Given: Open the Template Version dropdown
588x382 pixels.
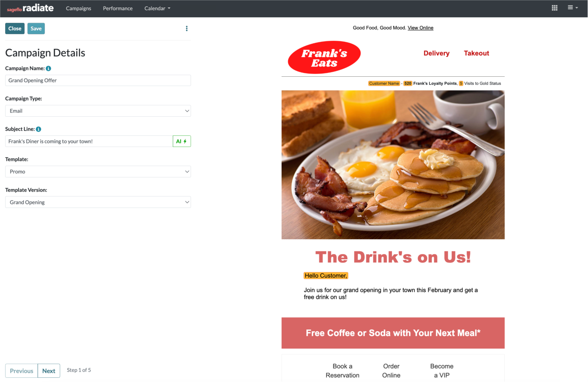Looking at the screenshot, I should [98, 202].
